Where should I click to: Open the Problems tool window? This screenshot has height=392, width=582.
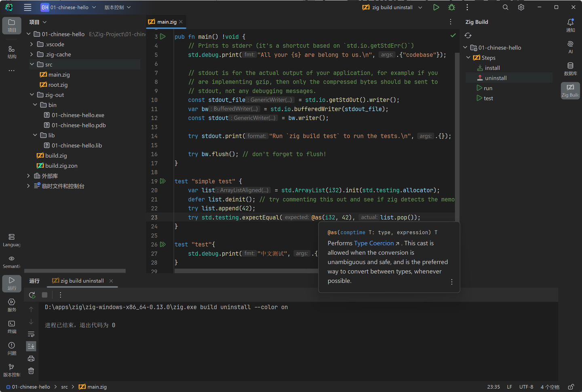[x=12, y=348]
